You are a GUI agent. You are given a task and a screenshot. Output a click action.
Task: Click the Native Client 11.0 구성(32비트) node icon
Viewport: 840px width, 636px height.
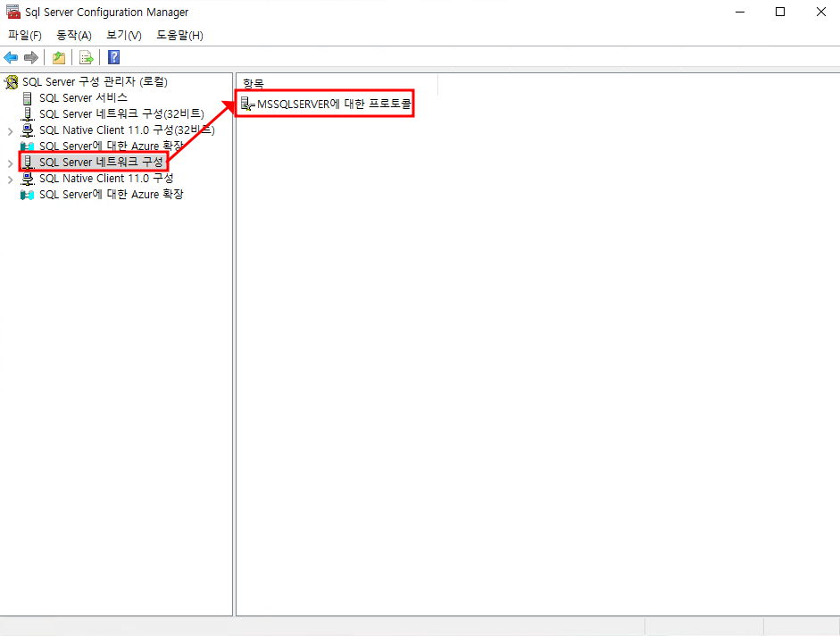pyautogui.click(x=28, y=130)
